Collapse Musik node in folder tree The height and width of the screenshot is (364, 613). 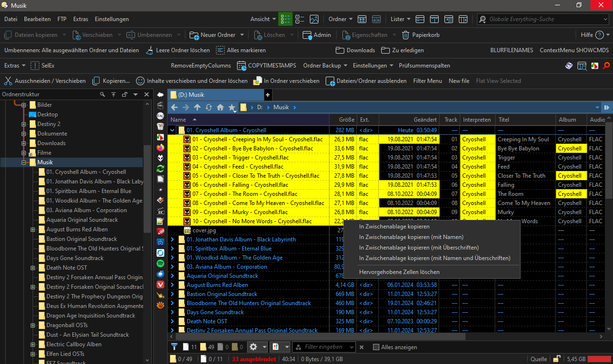pos(23,162)
